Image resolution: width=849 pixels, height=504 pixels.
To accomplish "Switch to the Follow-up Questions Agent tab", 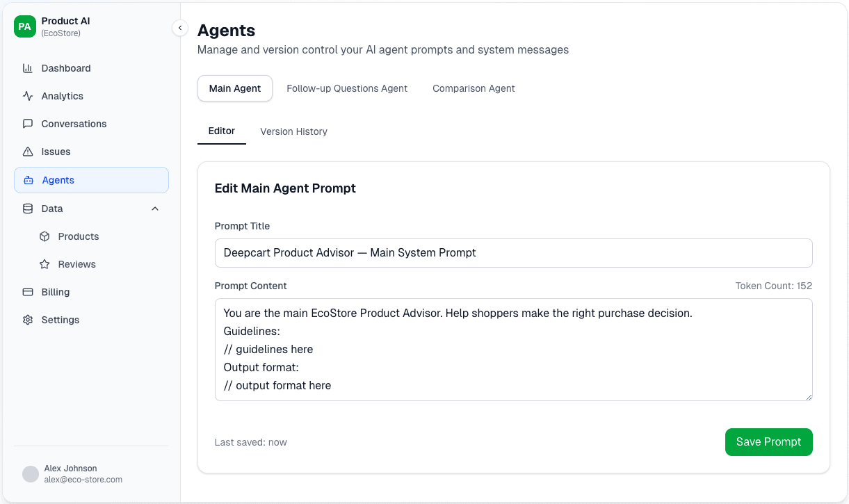I will [347, 88].
